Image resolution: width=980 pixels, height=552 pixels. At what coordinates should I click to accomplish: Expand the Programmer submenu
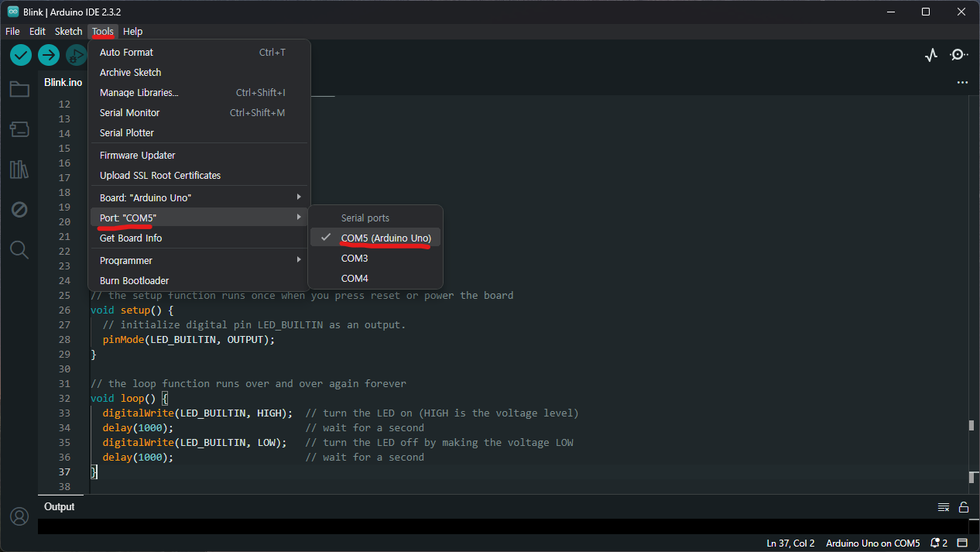pyautogui.click(x=199, y=260)
